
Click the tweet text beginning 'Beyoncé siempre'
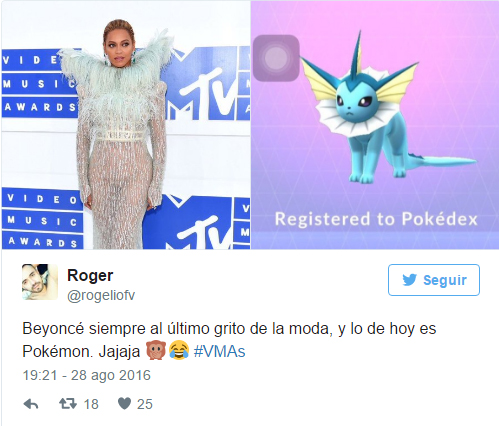229,340
